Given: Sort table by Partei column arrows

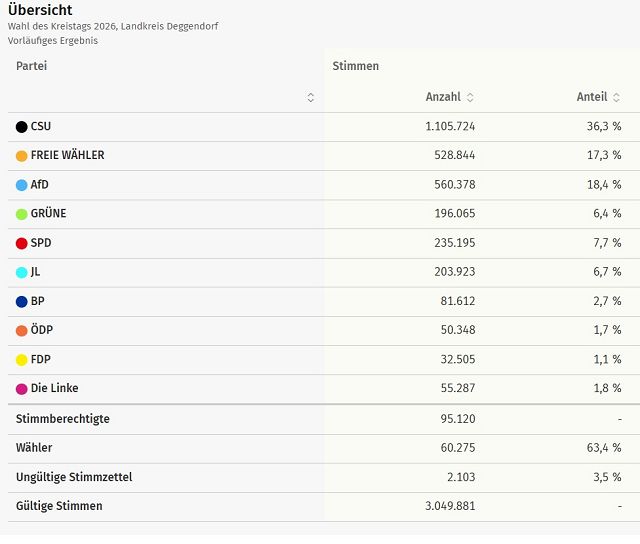Looking at the screenshot, I should pyautogui.click(x=311, y=97).
